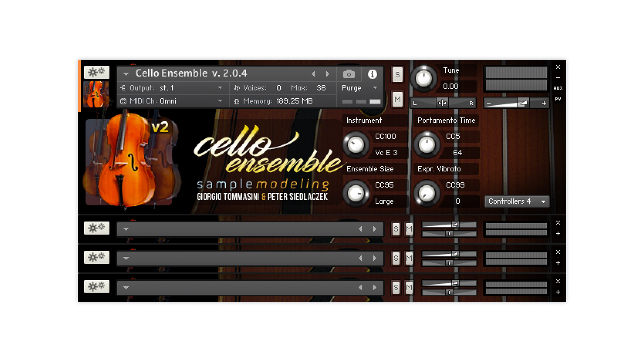
Task: Solo the Cello Ensemble instrument
Action: point(397,74)
